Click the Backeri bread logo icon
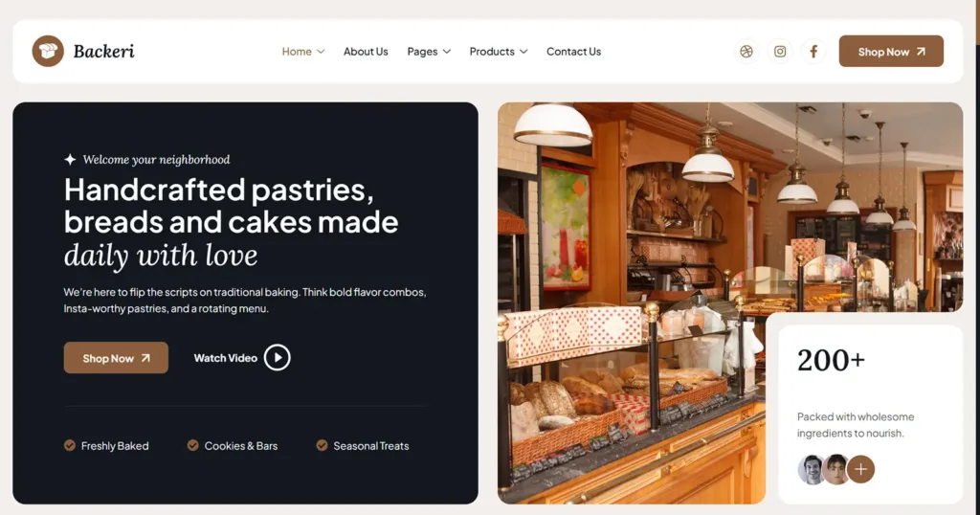 coord(48,52)
